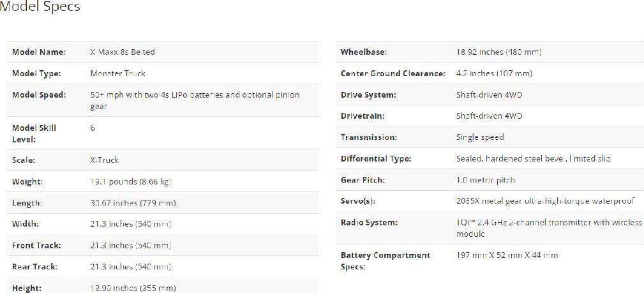
Task: Click the Center Ground Clearance label
Action: tap(393, 73)
